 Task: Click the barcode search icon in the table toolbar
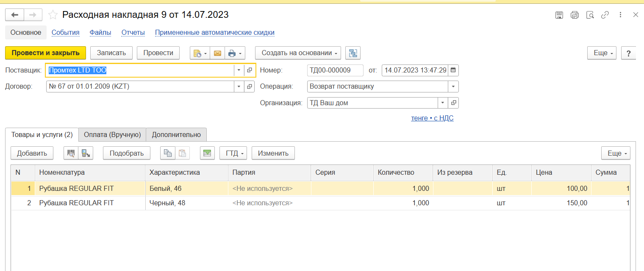point(71,153)
